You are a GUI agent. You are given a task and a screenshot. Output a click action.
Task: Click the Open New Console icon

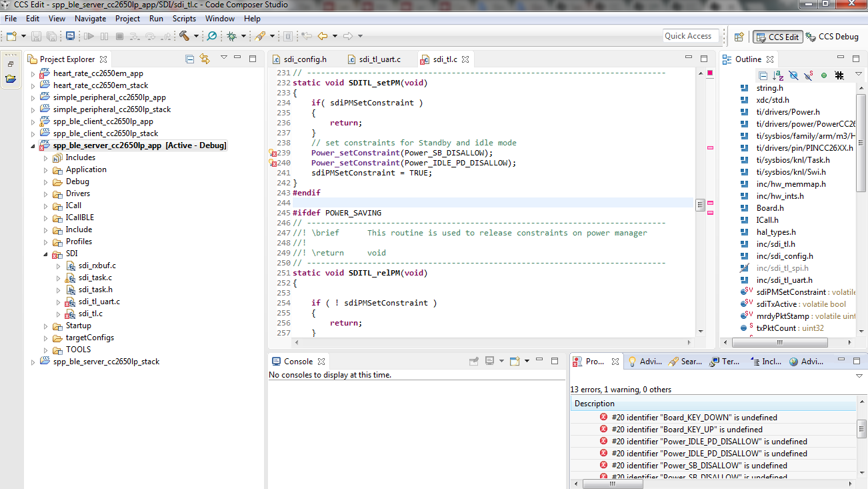click(x=514, y=361)
